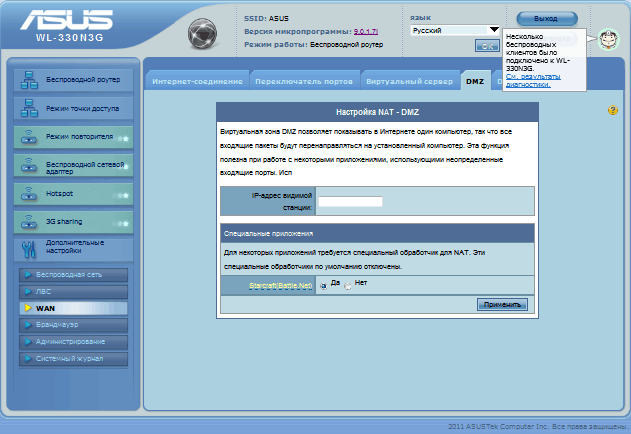Select the Да radio button for Starcraft
Screen dimensions: 631x434
[x=323, y=286]
